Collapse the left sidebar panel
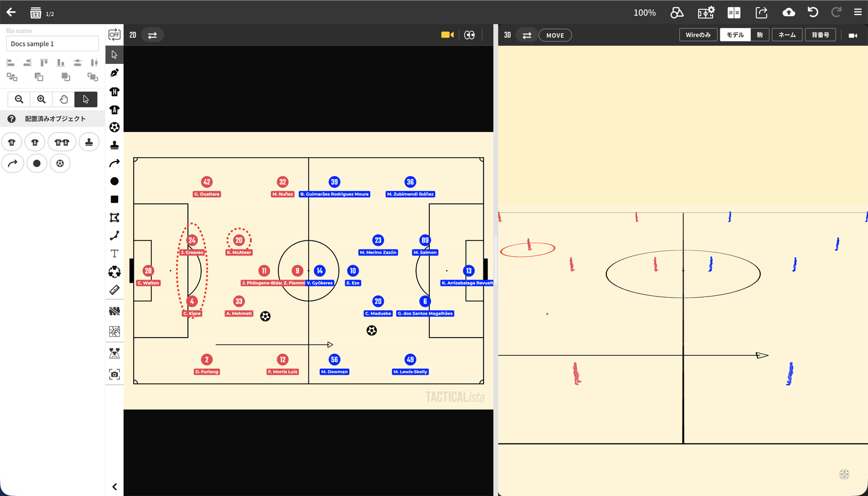 click(x=115, y=486)
